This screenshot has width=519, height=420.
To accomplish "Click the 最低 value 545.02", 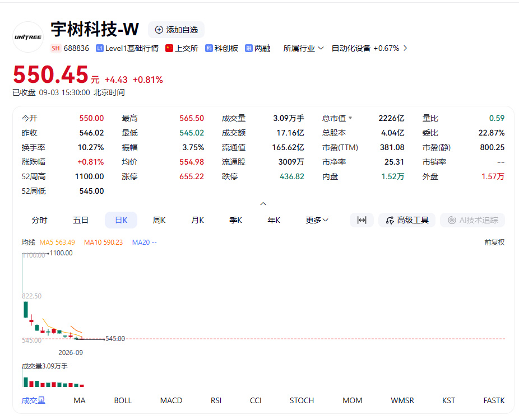I will (192, 133).
